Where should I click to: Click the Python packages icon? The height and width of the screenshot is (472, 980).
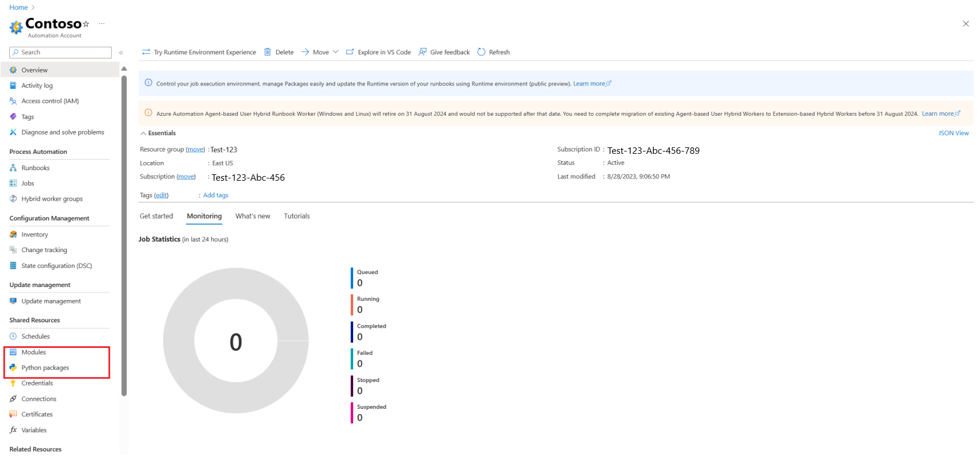13,368
